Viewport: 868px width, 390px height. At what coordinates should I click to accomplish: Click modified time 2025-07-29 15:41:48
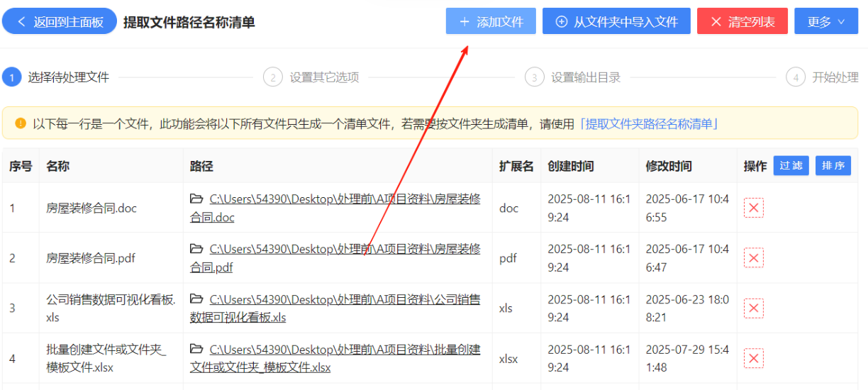(x=687, y=359)
